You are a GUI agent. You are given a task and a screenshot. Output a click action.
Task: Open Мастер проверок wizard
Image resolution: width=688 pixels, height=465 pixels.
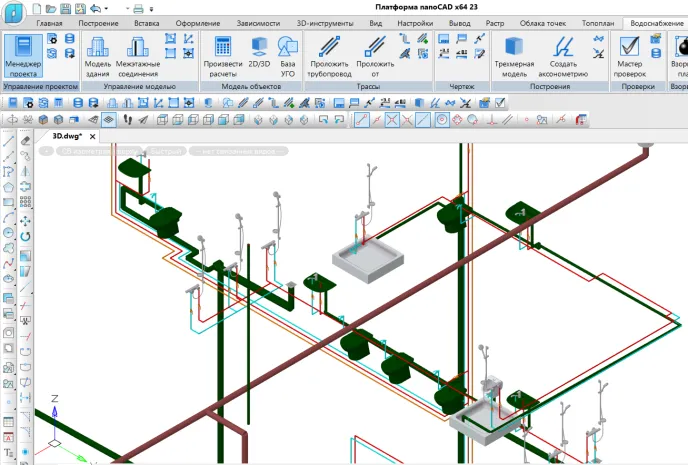click(630, 56)
